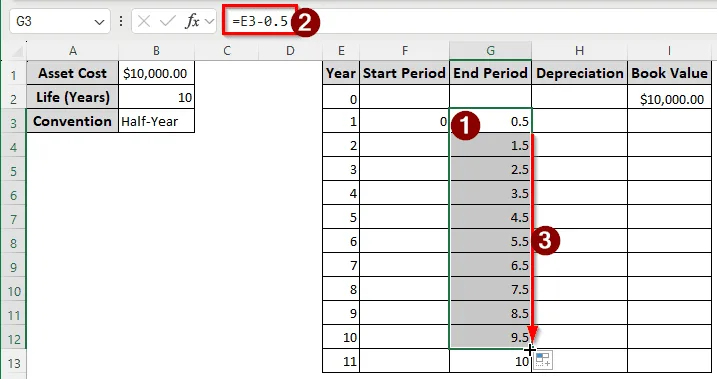Click the $10,000.00 Book Value cell
This screenshot has height=379, width=717.
click(x=669, y=97)
